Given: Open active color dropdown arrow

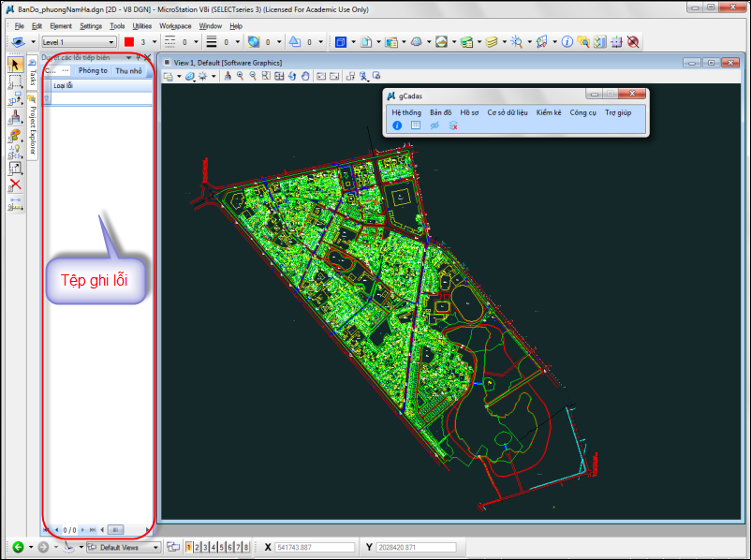Looking at the screenshot, I should pos(155,42).
